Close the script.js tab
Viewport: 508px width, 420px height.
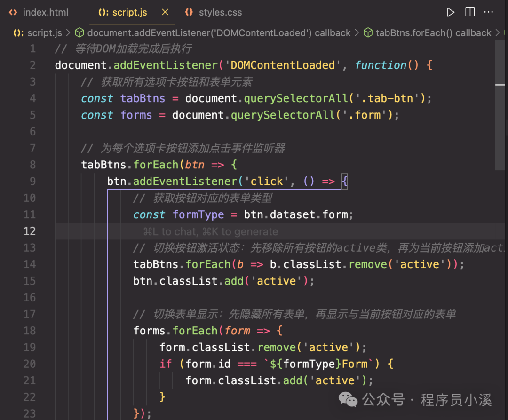click(x=165, y=12)
